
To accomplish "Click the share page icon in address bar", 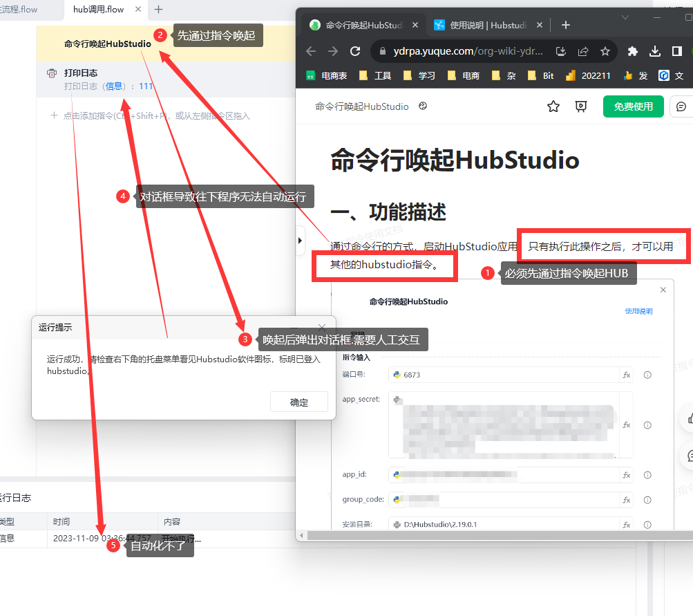I will (x=583, y=51).
